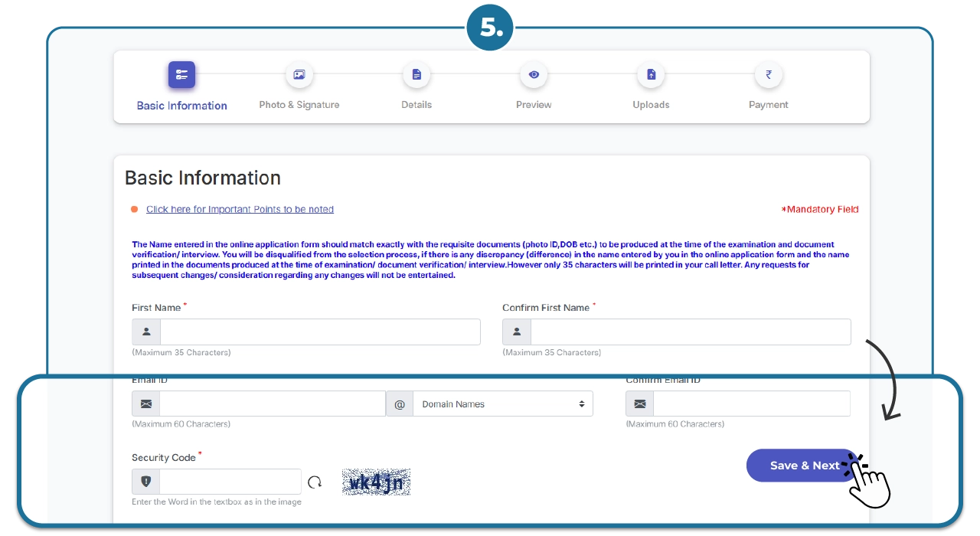Focus the Confirm Email ID input field
The height and width of the screenshot is (536, 980).
click(752, 404)
